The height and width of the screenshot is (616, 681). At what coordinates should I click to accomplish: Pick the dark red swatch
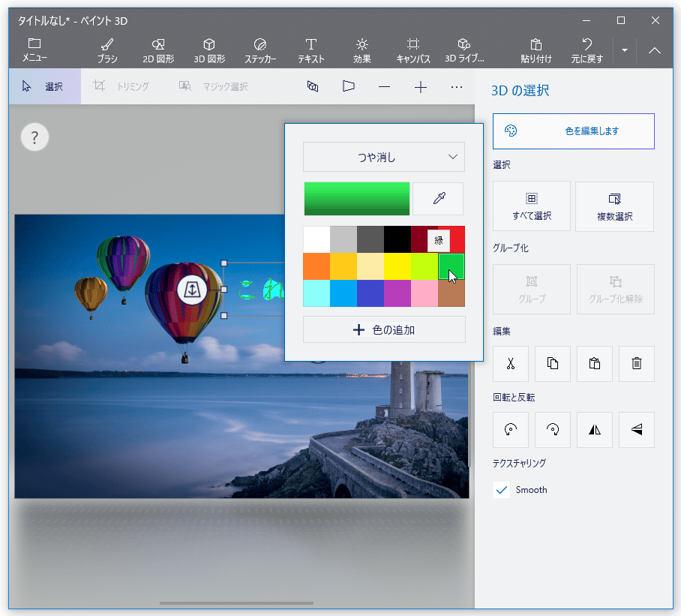point(418,239)
